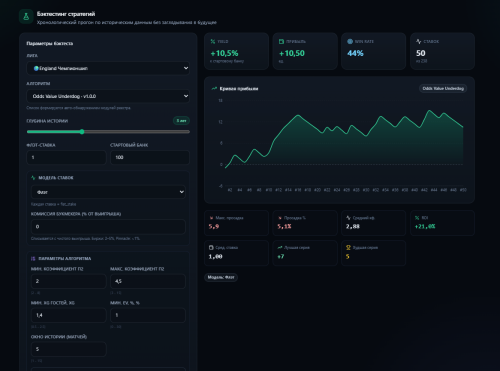Click the +10,5% yield value
This screenshot has height=371, width=500.
tap(224, 53)
